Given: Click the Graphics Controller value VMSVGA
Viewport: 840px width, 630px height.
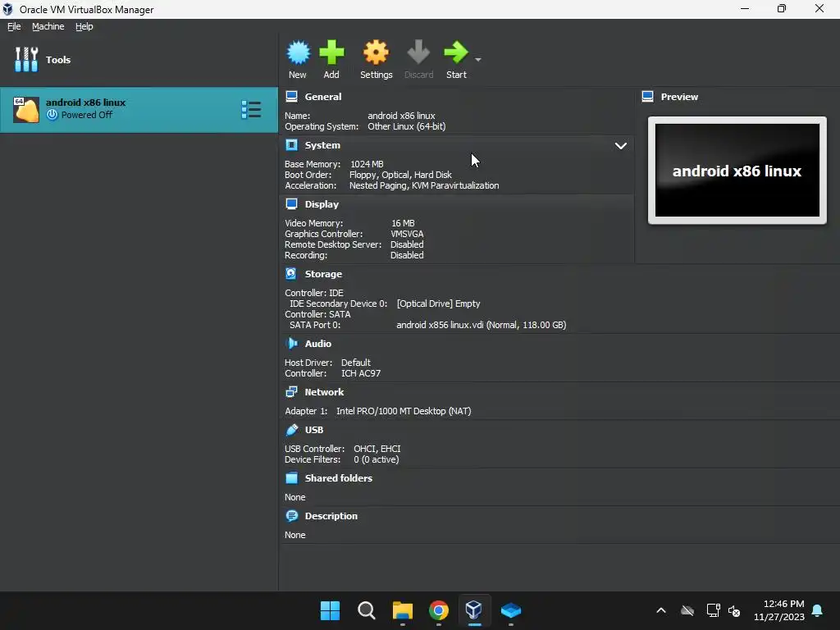Looking at the screenshot, I should coord(407,234).
